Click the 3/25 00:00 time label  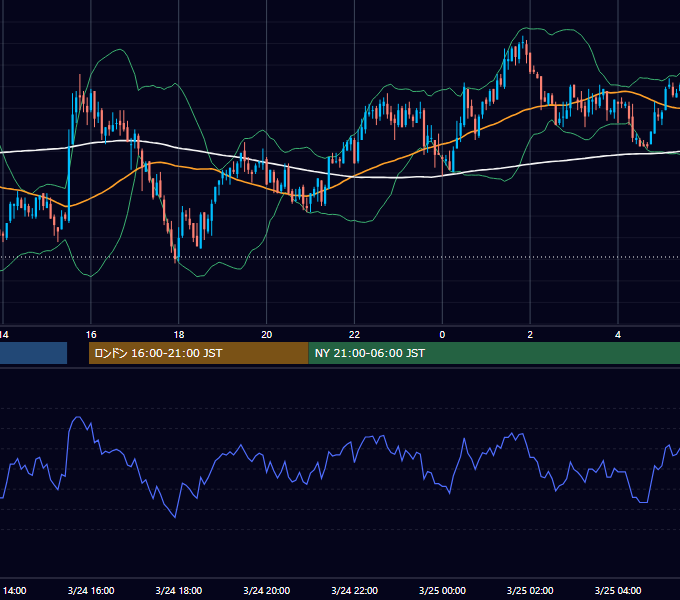[442, 590]
